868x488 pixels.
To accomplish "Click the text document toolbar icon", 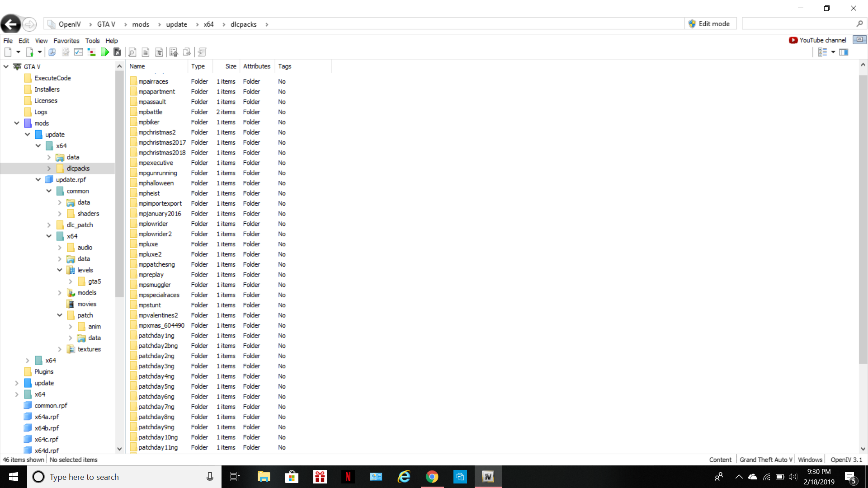I will (x=145, y=52).
